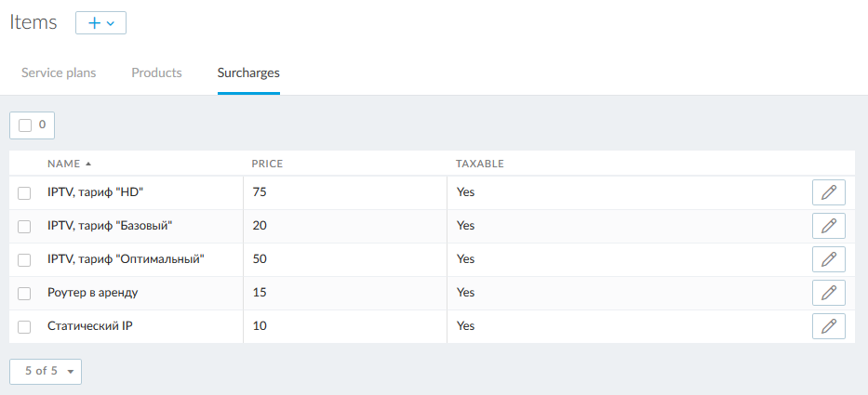The height and width of the screenshot is (395, 868).
Task: Open edit for IPTV тариф "Оптимальный"
Action: pyautogui.click(x=828, y=259)
